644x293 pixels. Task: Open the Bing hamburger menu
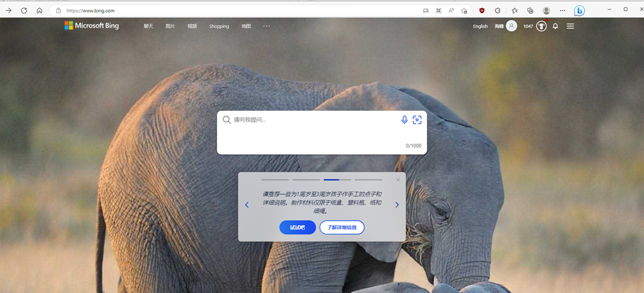[570, 26]
